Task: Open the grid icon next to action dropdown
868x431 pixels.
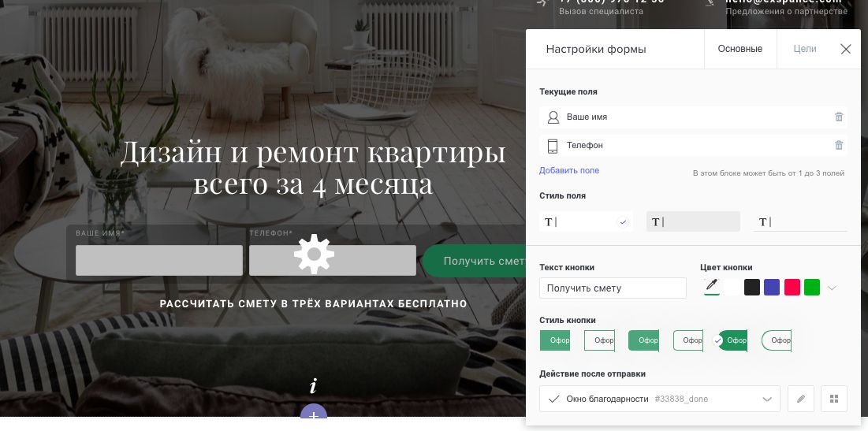Action: [834, 399]
